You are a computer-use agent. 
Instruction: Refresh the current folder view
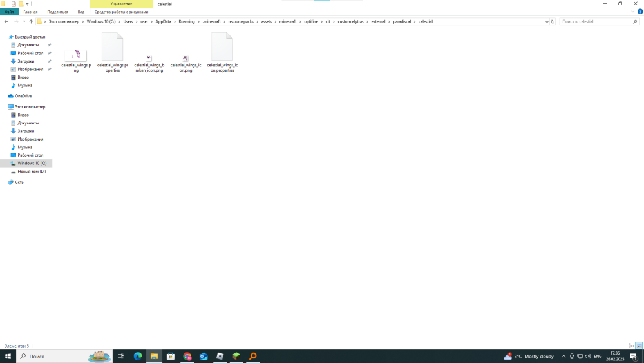(x=553, y=21)
